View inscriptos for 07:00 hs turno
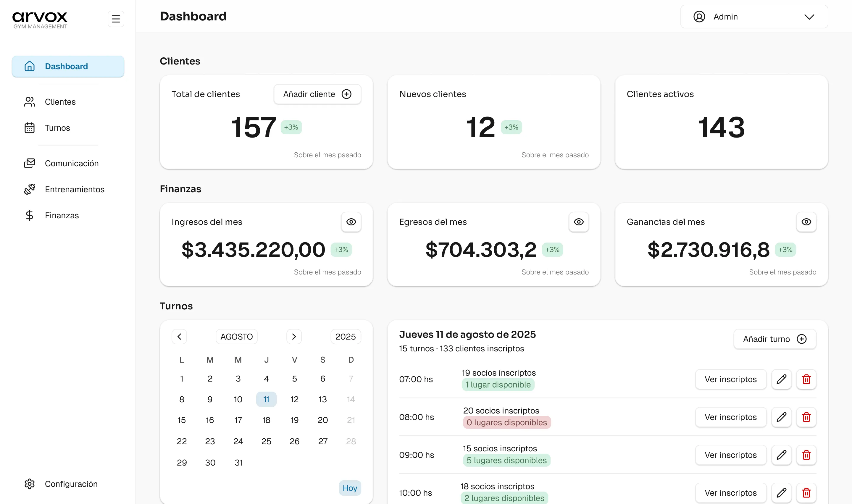The image size is (852, 504). (731, 379)
